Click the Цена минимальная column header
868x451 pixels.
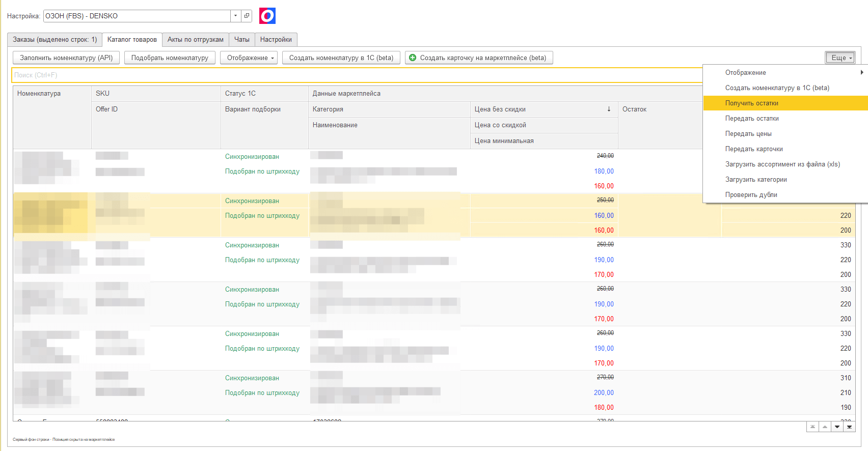click(544, 140)
